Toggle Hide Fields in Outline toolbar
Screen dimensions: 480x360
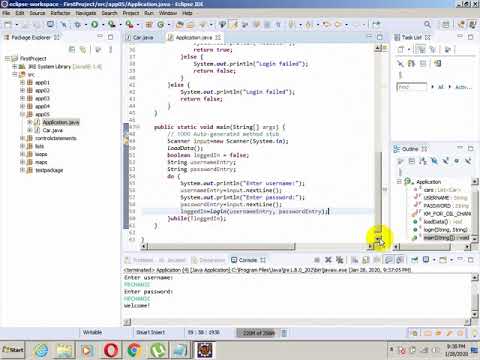[x=434, y=161]
